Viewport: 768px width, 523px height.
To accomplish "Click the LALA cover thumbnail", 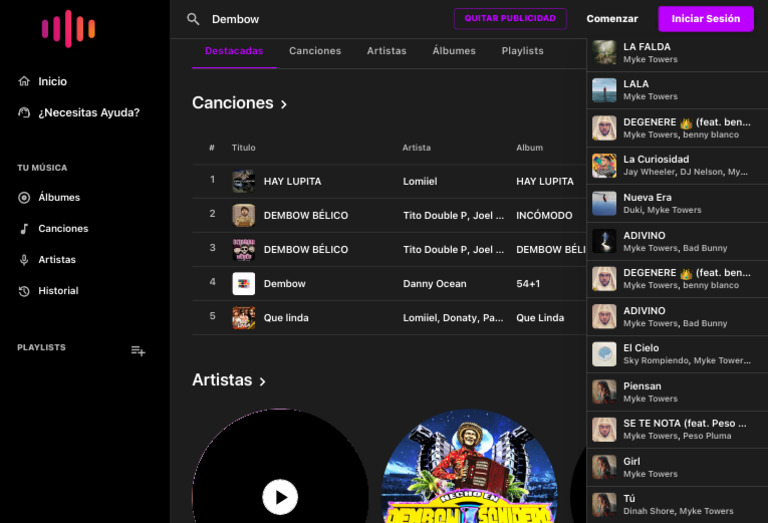I will point(604,90).
